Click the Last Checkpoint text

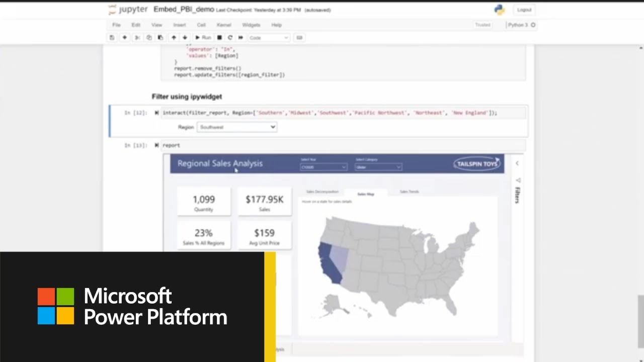coord(259,10)
